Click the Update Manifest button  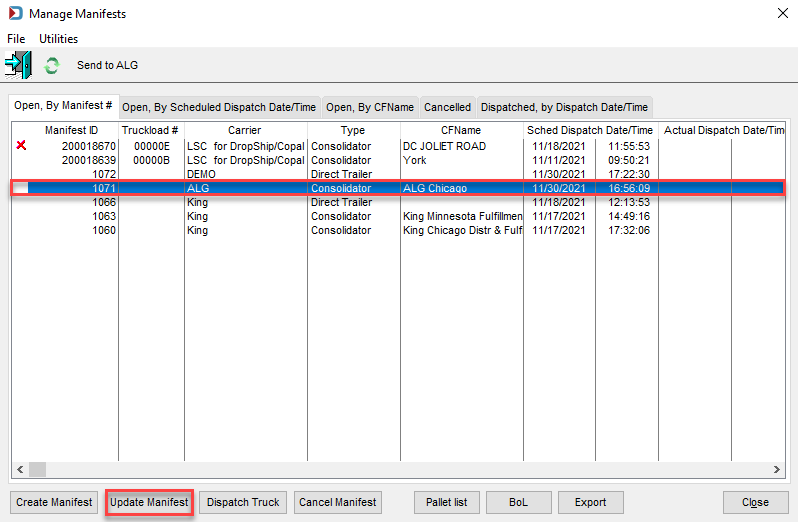pos(149,502)
